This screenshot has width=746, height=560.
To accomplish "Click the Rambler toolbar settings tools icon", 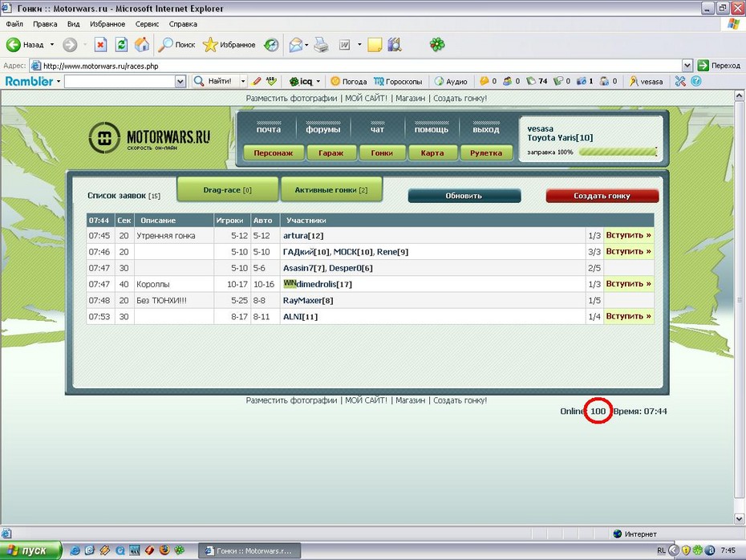I will 680,81.
